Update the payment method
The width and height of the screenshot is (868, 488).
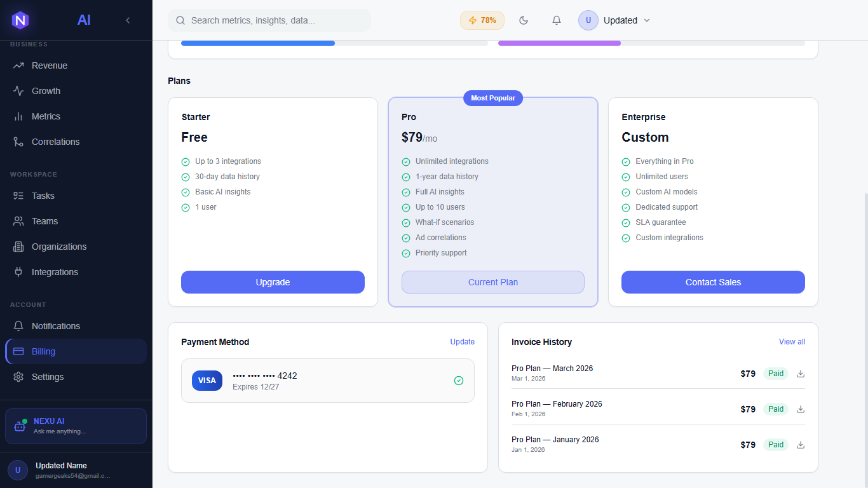point(462,342)
